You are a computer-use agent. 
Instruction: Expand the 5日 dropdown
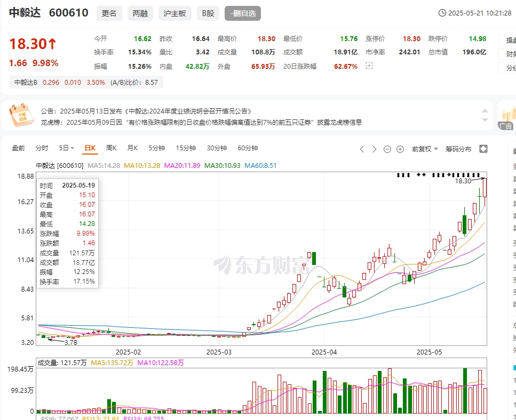coord(67,148)
